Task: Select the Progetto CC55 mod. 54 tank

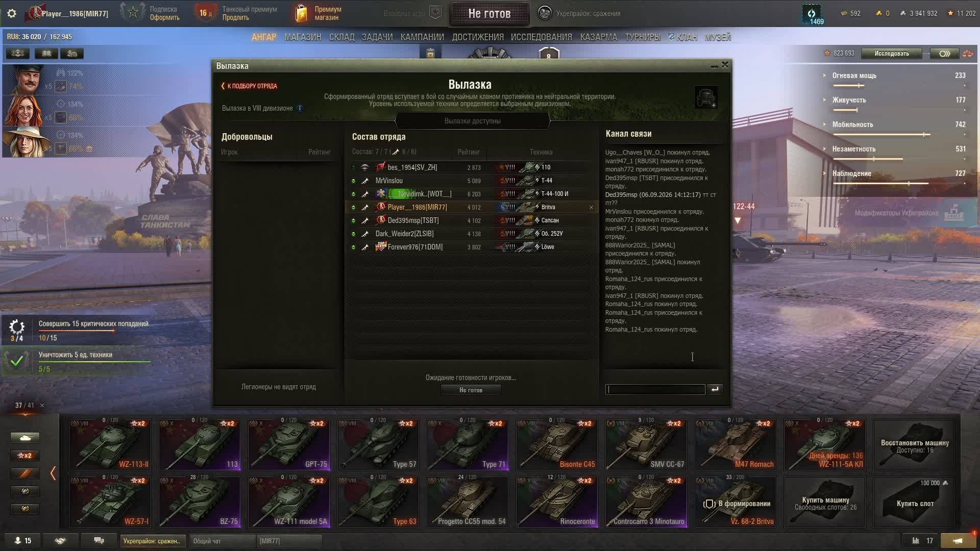Action: coord(467,501)
